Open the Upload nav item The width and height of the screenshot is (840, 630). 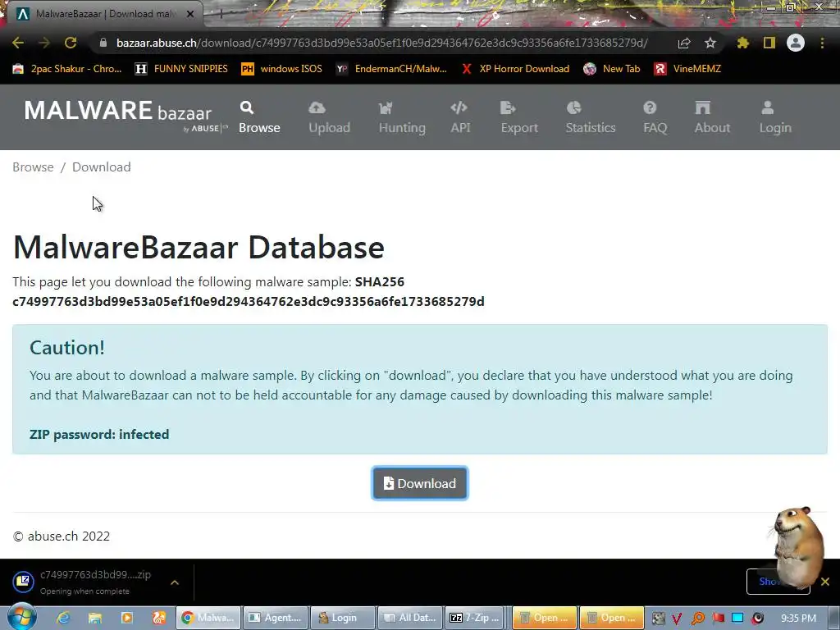(329, 117)
